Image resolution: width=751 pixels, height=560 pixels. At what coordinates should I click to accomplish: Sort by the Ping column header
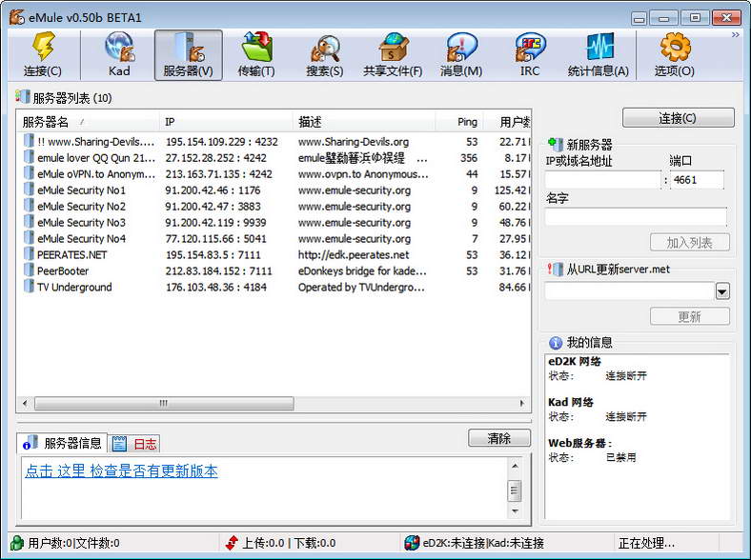pos(459,122)
